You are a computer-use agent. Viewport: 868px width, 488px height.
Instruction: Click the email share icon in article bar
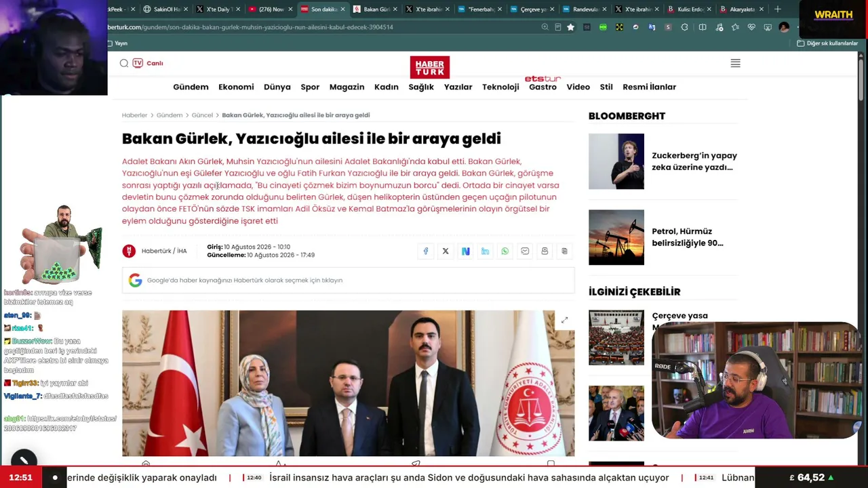[x=525, y=251]
